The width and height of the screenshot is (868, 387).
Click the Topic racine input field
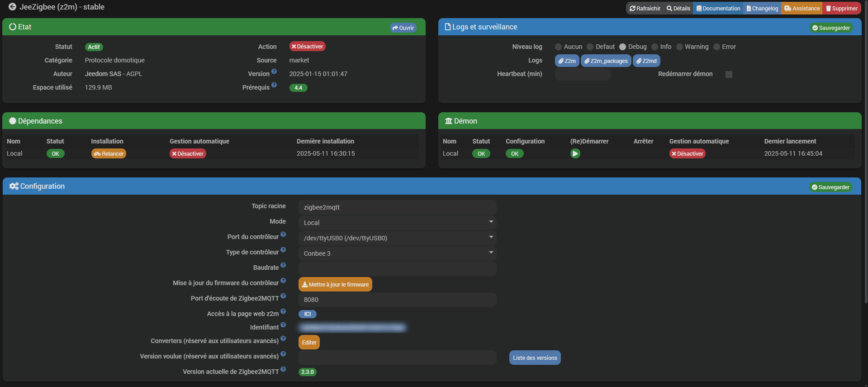tap(397, 207)
